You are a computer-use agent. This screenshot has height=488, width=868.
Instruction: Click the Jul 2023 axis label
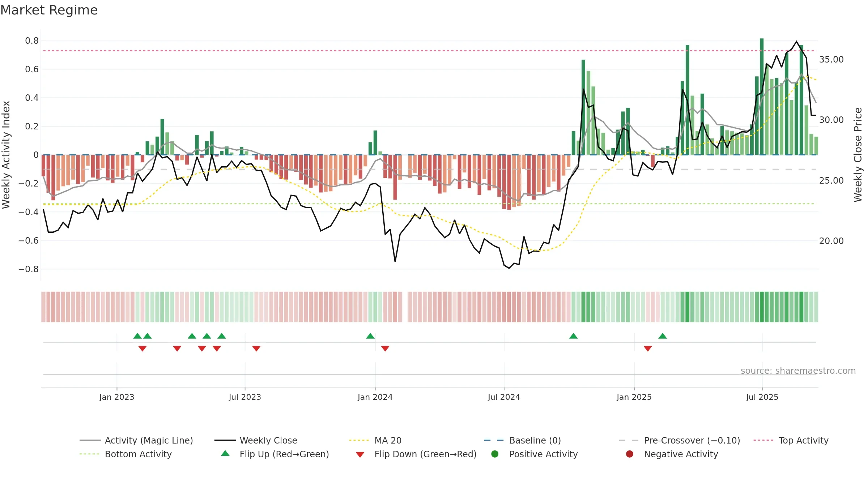pyautogui.click(x=245, y=397)
